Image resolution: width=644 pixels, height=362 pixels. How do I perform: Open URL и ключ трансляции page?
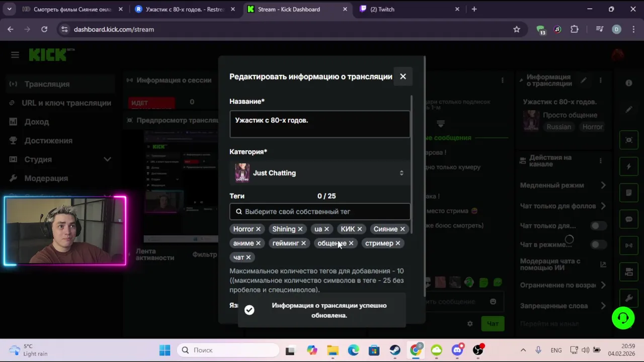pos(61,103)
